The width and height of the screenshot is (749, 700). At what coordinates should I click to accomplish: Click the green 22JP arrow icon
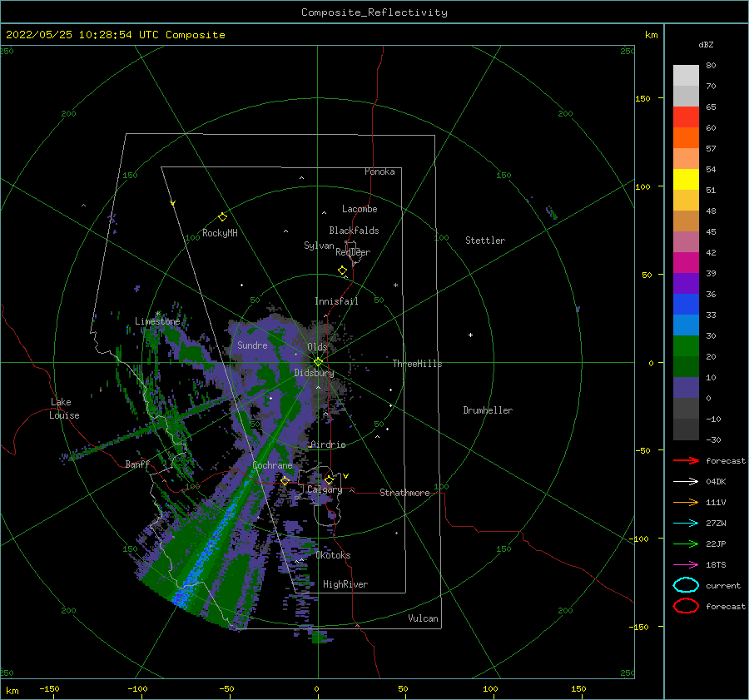coord(686,544)
